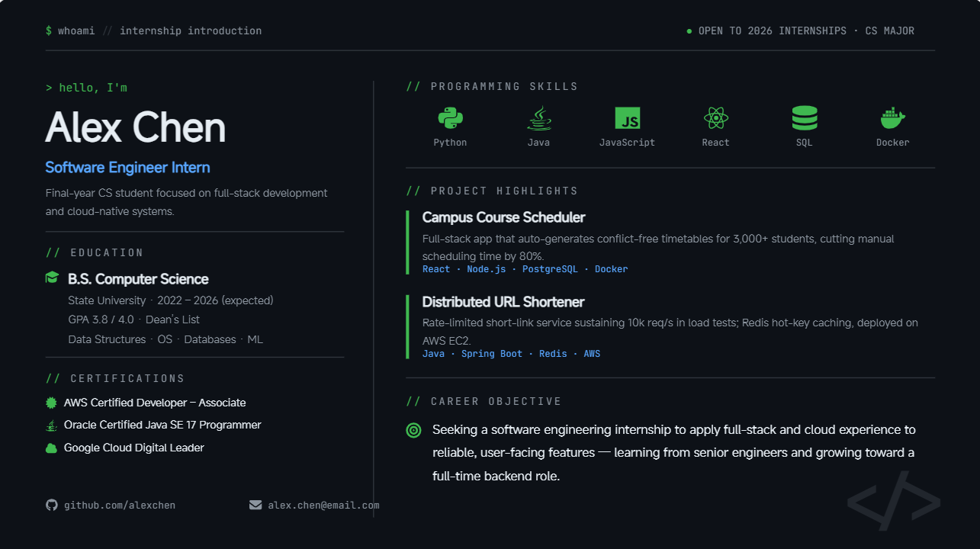Click the '$ whoami' prompt text
This screenshot has height=549, width=980.
pyautogui.click(x=70, y=31)
